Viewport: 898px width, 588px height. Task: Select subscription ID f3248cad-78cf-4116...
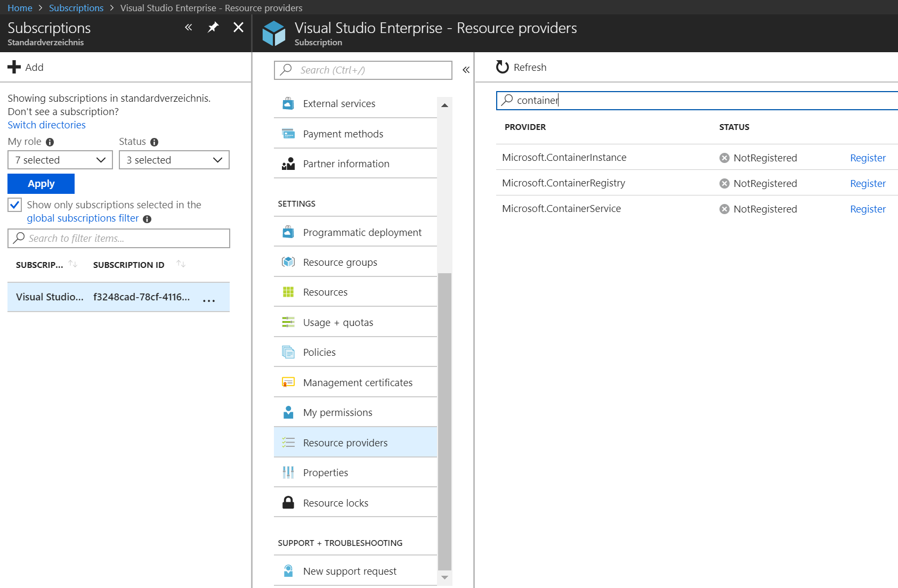tap(141, 297)
